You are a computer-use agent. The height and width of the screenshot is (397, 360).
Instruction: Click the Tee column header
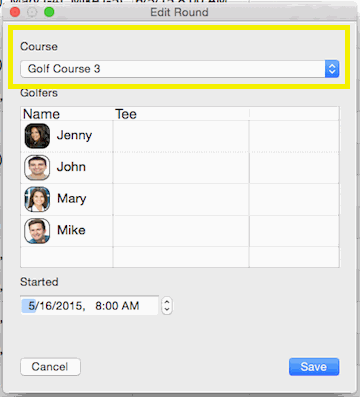click(x=126, y=114)
